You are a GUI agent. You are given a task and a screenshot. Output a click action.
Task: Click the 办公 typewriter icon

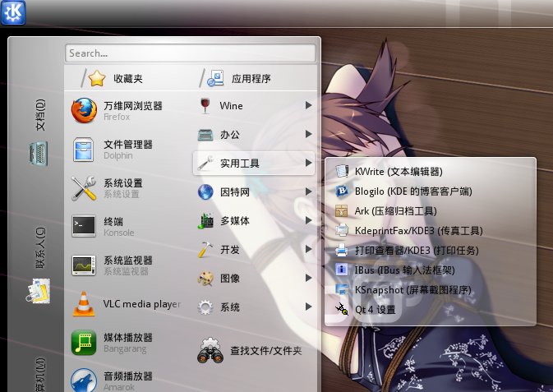(x=205, y=135)
